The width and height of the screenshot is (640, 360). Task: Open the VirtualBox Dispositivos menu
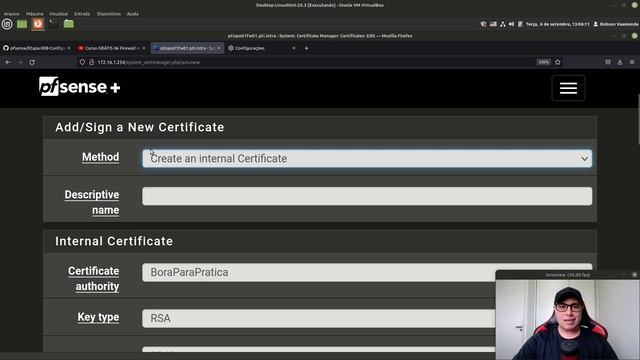pyautogui.click(x=109, y=14)
